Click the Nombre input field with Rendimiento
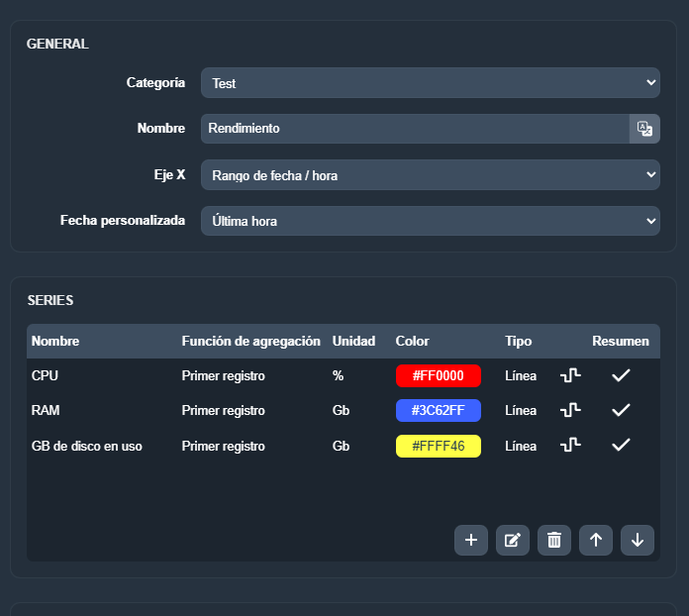The height and width of the screenshot is (616, 689). click(x=414, y=129)
